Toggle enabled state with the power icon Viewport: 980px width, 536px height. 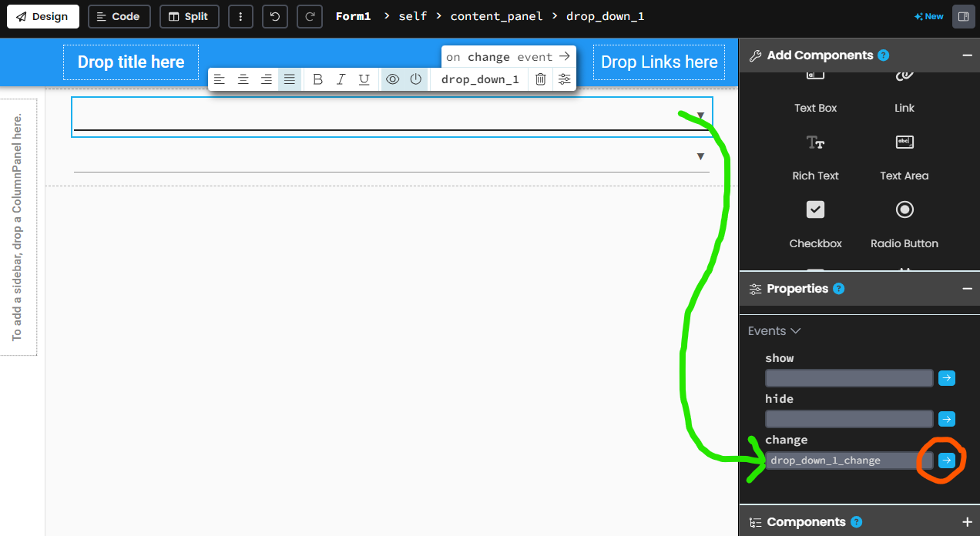(x=415, y=79)
